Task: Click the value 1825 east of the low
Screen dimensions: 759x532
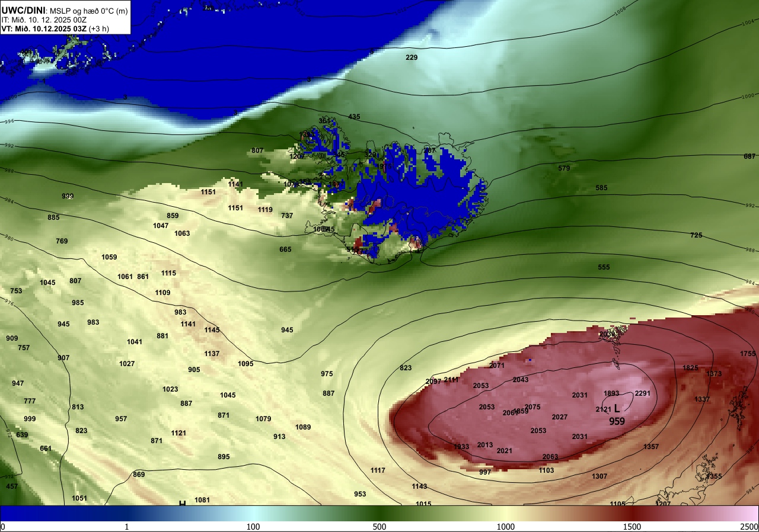Action: click(690, 368)
